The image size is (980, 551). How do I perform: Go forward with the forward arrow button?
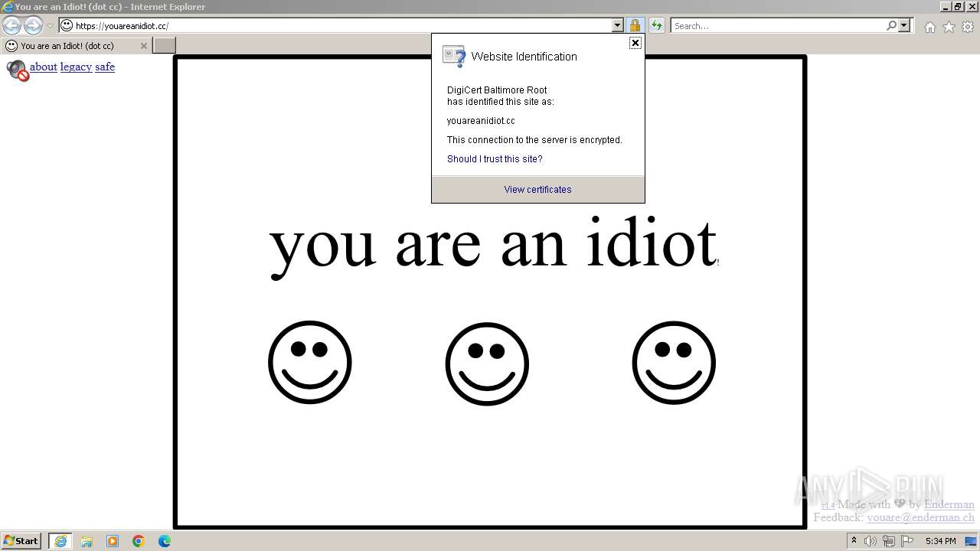[33, 25]
